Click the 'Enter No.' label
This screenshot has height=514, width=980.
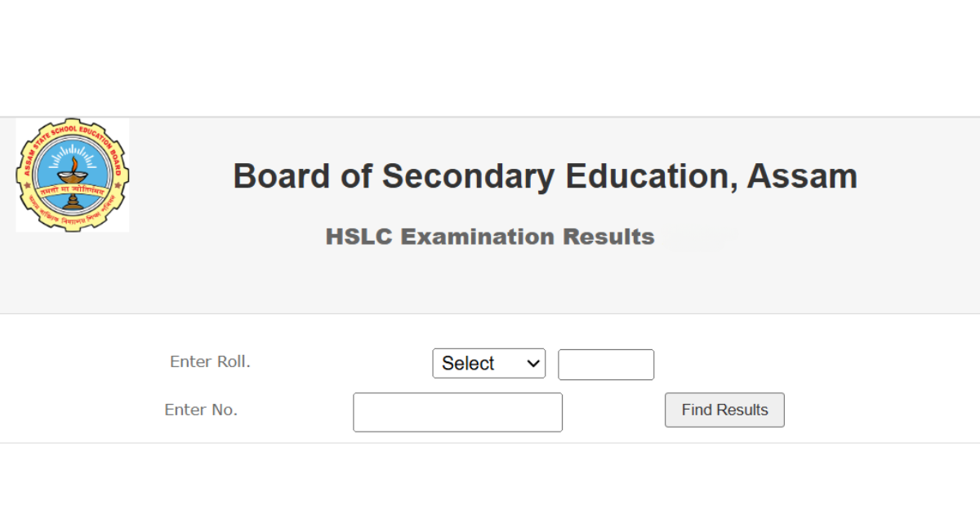point(201,410)
